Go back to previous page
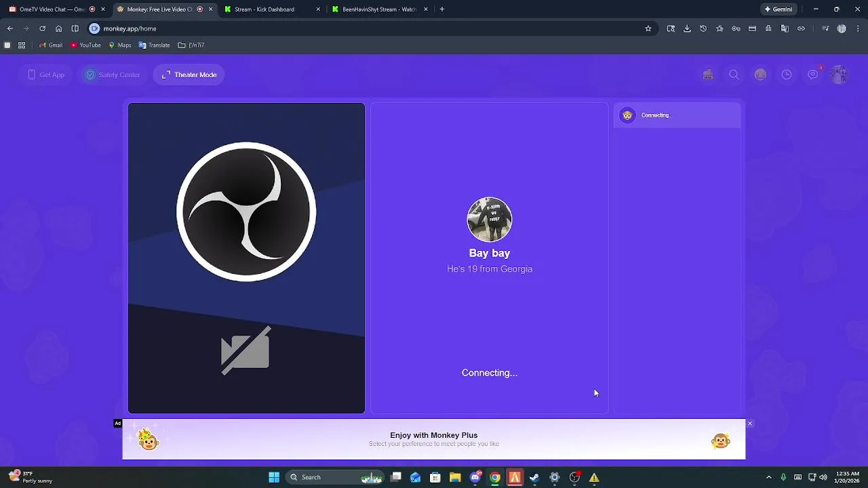This screenshot has width=868, height=488. 10,28
